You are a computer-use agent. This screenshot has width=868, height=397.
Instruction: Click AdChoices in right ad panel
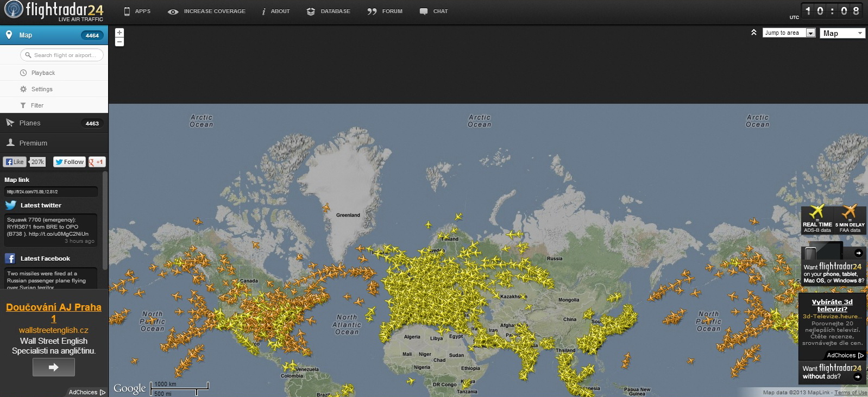point(845,355)
